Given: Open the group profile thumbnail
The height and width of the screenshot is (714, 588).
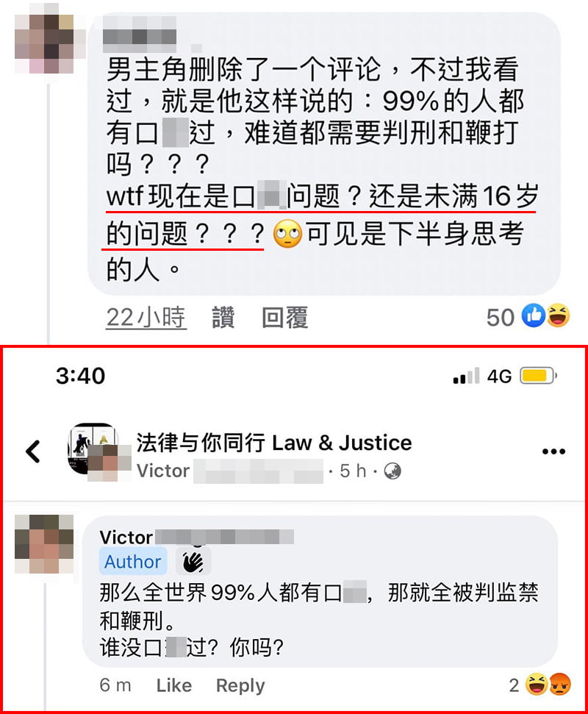Looking at the screenshot, I should [93, 449].
